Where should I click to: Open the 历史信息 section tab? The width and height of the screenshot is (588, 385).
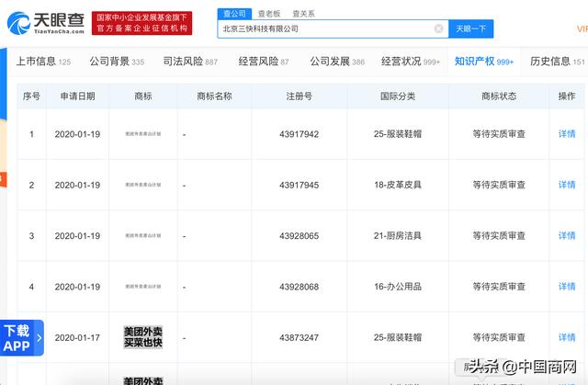coord(558,62)
